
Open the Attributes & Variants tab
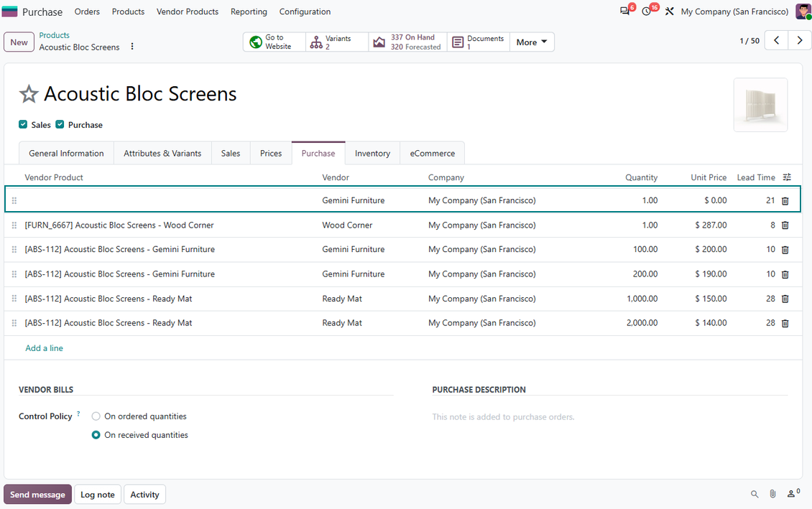click(162, 154)
